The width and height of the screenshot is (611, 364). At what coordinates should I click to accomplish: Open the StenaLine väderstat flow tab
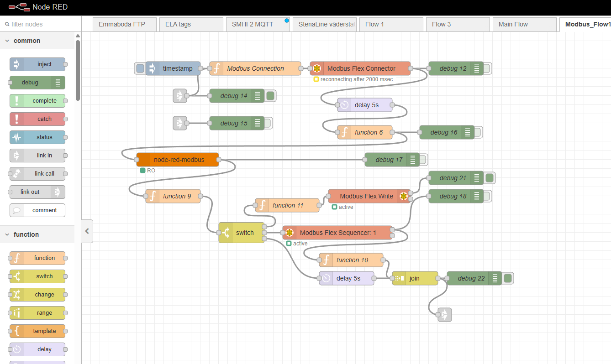324,24
